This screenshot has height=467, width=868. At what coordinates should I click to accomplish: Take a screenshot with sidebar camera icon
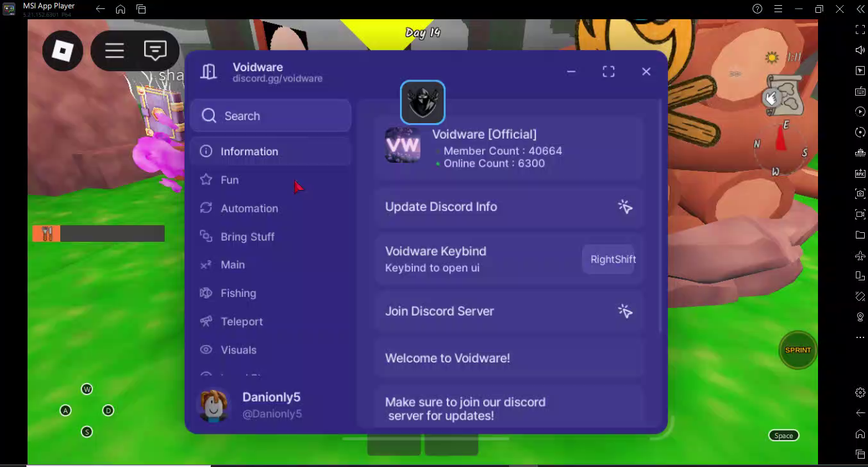(860, 194)
